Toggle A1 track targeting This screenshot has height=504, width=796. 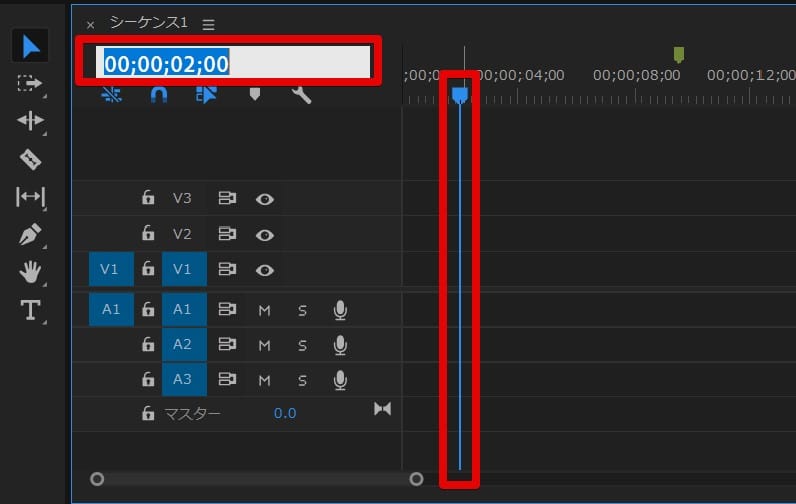click(x=184, y=309)
